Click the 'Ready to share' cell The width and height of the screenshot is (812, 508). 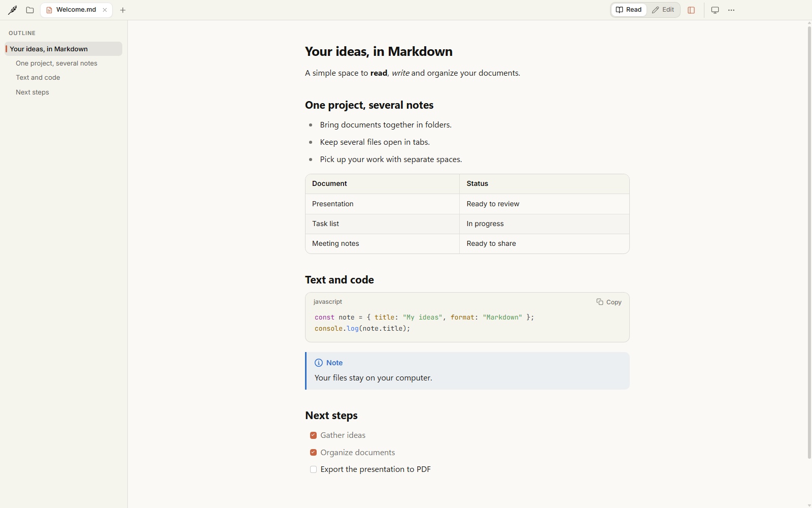pos(544,243)
